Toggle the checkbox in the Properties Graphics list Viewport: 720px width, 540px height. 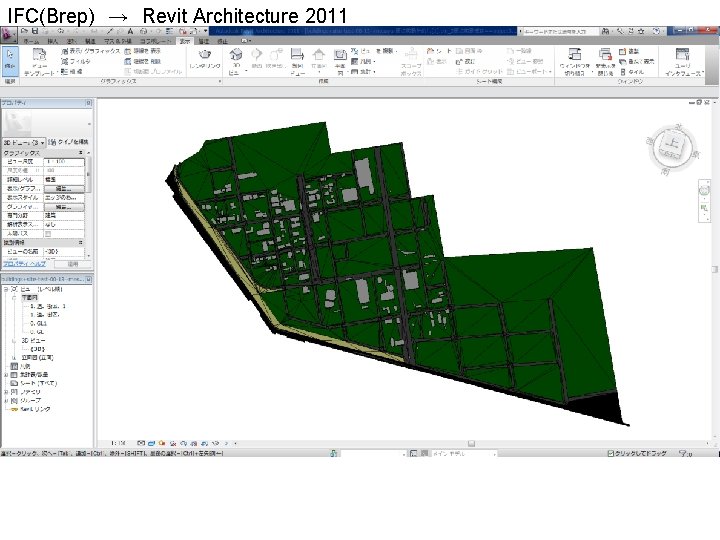coord(48,234)
